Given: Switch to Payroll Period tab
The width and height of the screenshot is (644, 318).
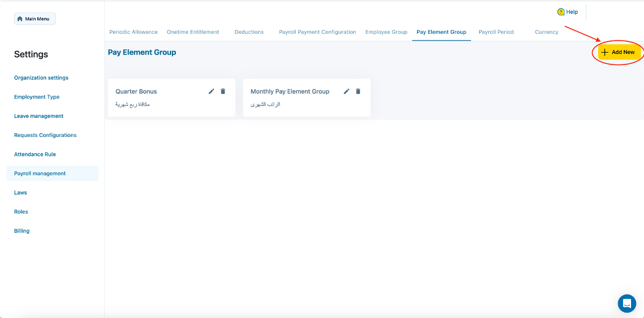Looking at the screenshot, I should click(x=496, y=32).
